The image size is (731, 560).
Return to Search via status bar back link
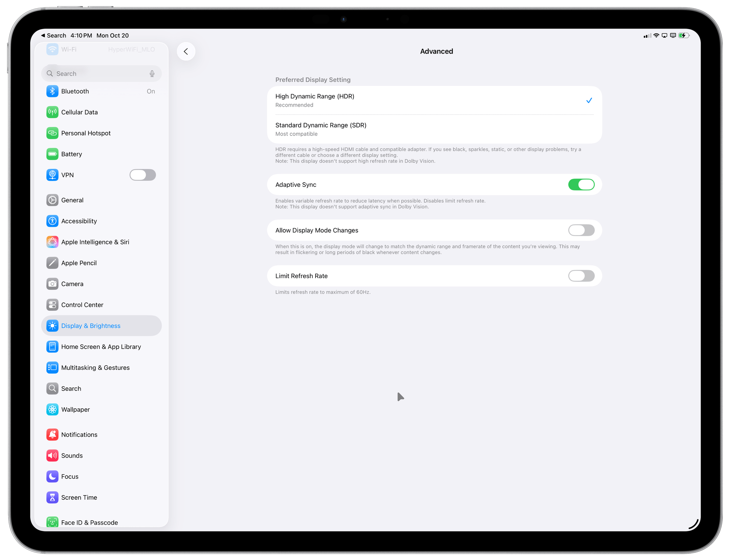(54, 36)
